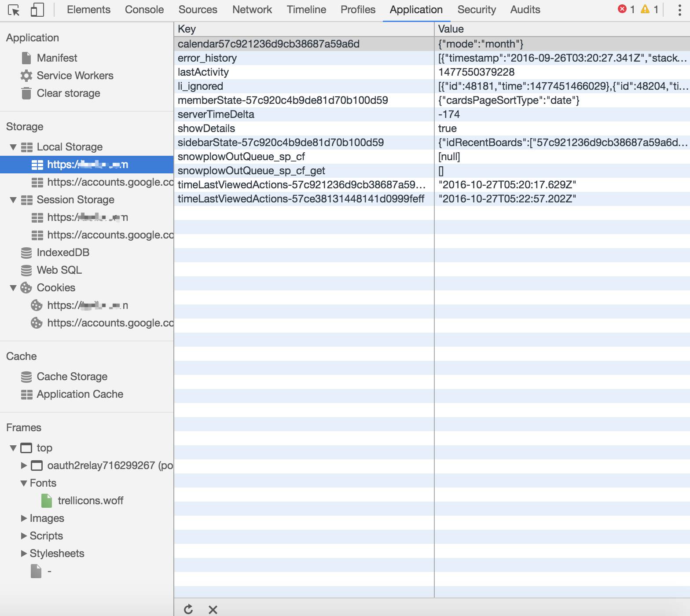Click the Cookies cookie icon
The height and width of the screenshot is (616, 690).
[26, 288]
